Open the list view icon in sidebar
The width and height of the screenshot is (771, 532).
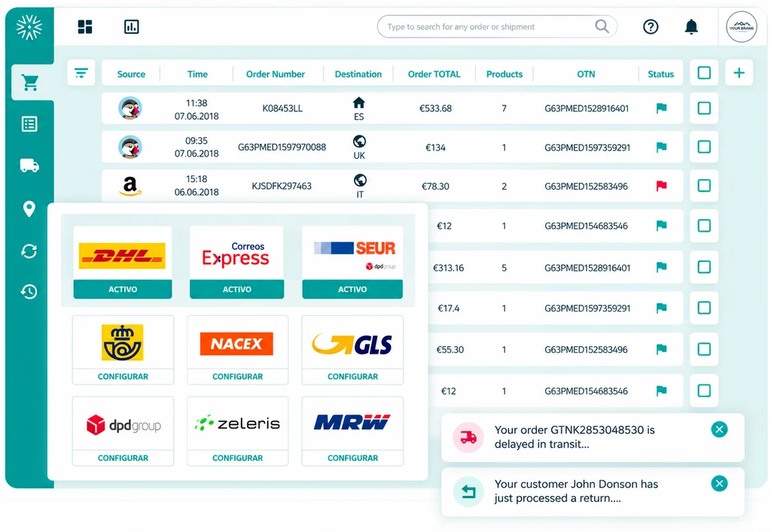pyautogui.click(x=29, y=124)
